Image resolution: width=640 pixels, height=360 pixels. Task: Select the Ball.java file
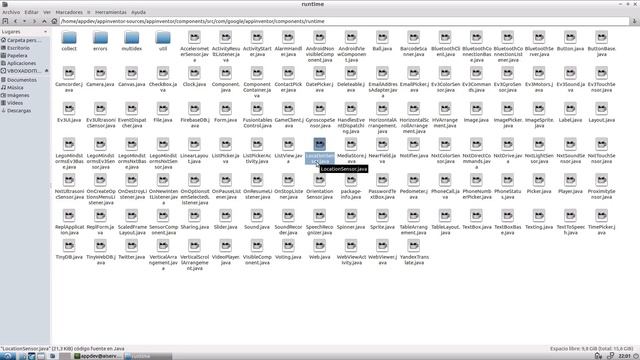click(382, 41)
